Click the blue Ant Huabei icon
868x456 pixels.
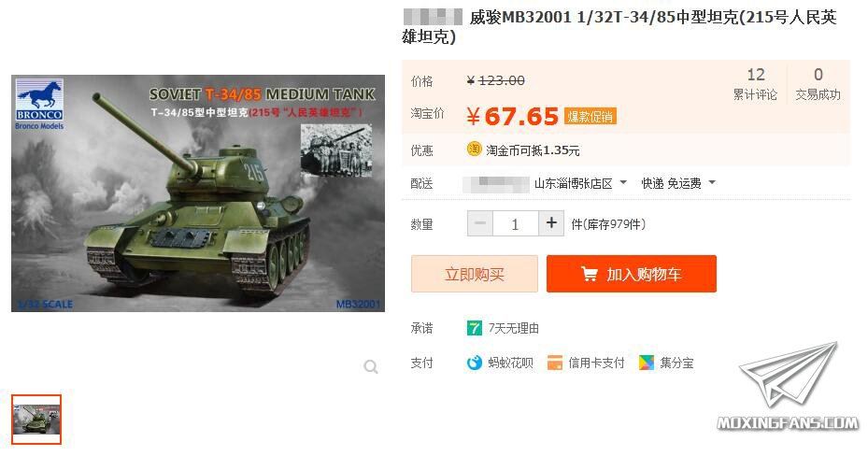pyautogui.click(x=475, y=363)
